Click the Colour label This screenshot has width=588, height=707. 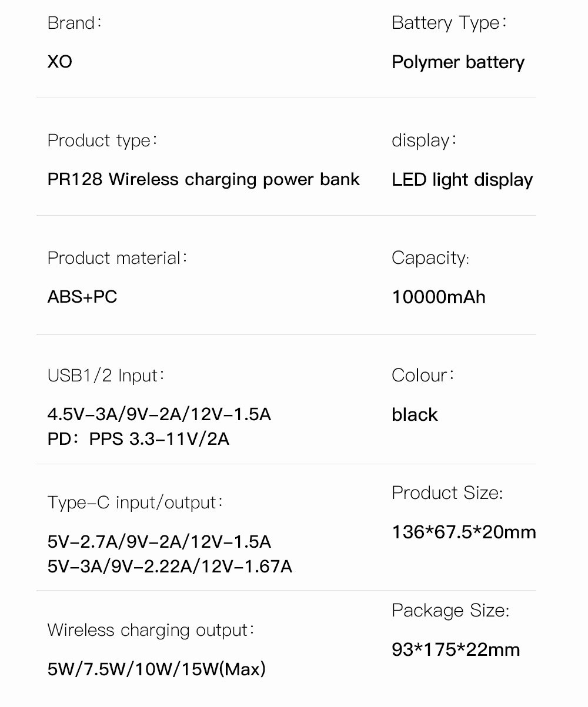click(423, 376)
